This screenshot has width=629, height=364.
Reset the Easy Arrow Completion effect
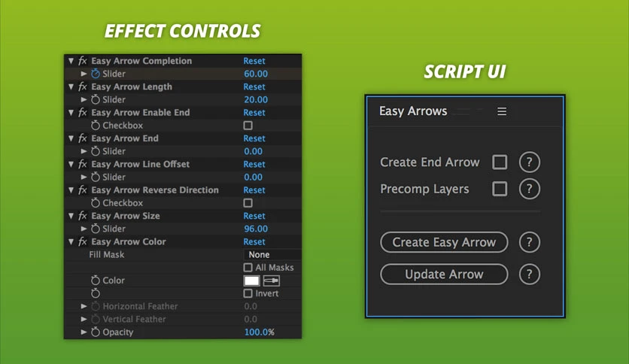[x=254, y=61]
